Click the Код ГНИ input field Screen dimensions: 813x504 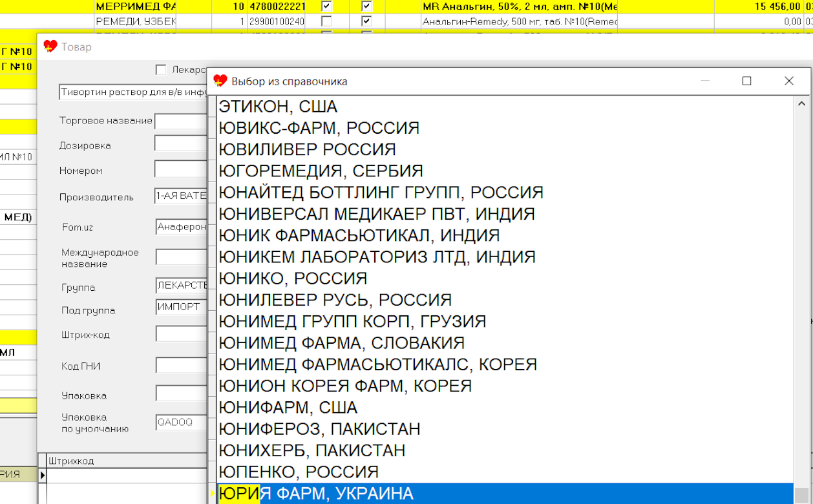click(181, 366)
